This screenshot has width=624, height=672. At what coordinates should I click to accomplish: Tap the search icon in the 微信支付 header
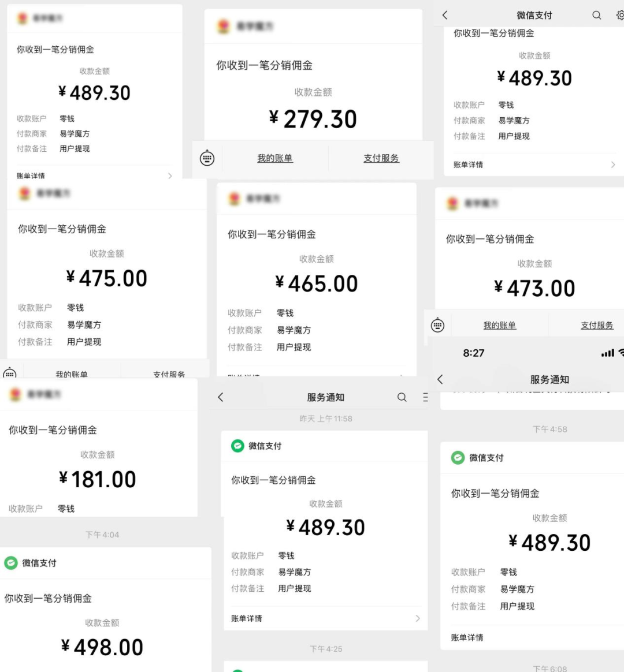(597, 16)
